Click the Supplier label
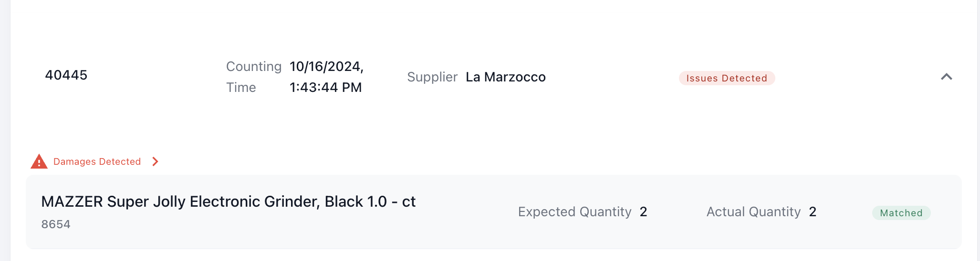 432,77
